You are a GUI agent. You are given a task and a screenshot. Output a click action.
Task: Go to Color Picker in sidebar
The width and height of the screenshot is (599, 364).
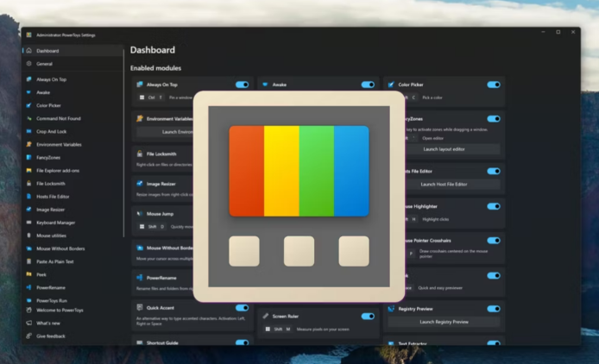pyautogui.click(x=73, y=105)
